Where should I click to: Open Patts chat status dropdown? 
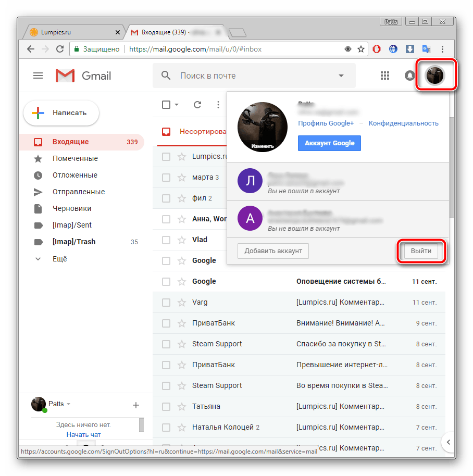[x=69, y=404]
